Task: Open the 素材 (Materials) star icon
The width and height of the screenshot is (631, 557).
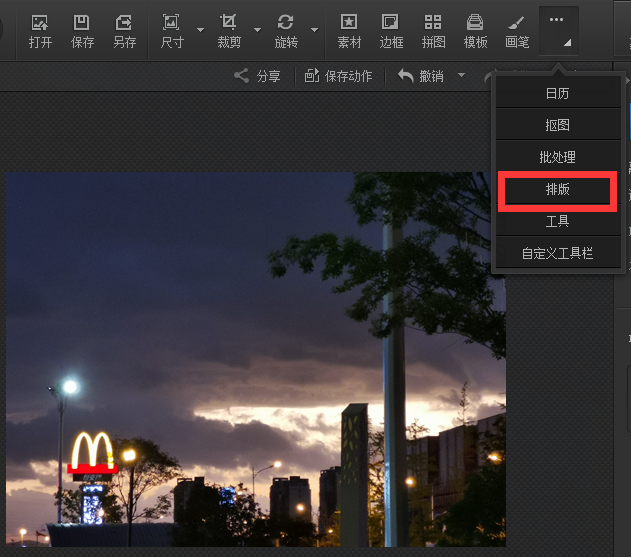Action: click(349, 30)
